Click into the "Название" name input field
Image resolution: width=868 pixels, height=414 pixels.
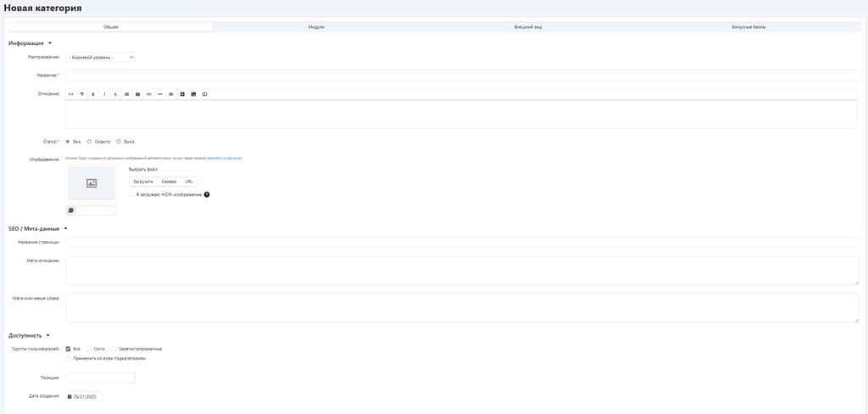click(462, 76)
